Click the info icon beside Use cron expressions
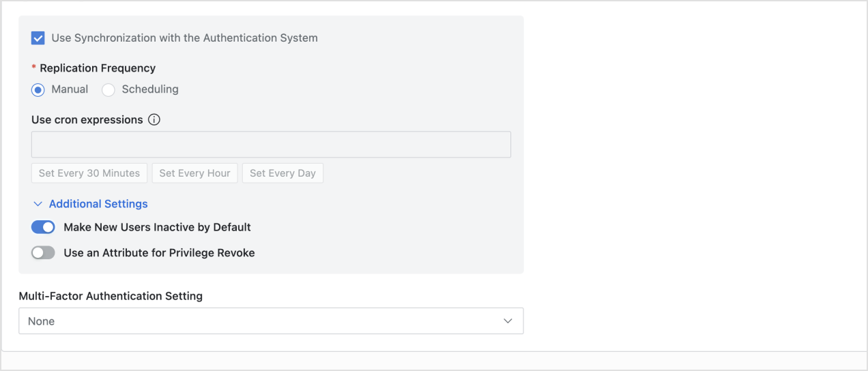The width and height of the screenshot is (868, 371). [154, 120]
